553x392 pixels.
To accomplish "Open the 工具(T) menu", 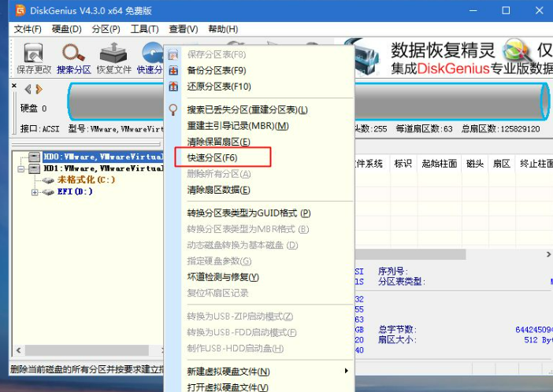I will point(144,29).
